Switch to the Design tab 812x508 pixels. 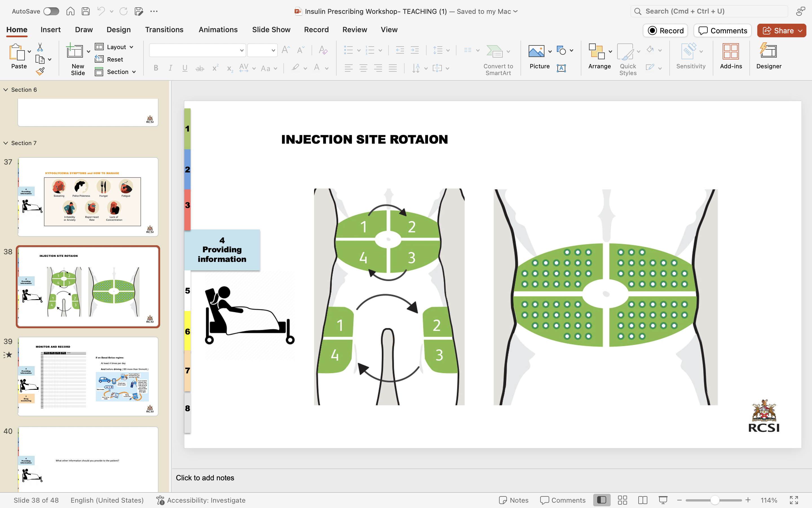[118, 30]
